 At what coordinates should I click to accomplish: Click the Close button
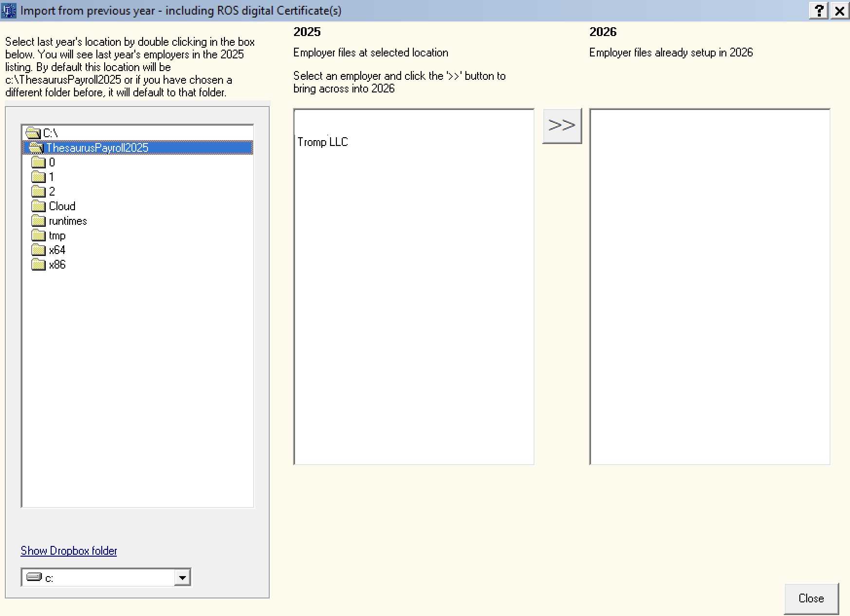tap(811, 598)
